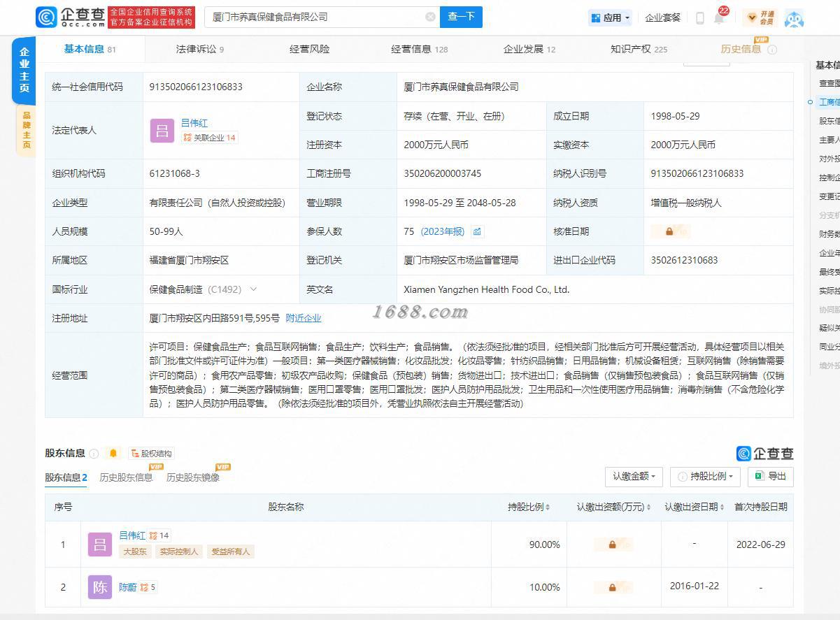Image resolution: width=840 pixels, height=620 pixels.
Task: Click the 75 insured persons value
Action: pyautogui.click(x=409, y=231)
